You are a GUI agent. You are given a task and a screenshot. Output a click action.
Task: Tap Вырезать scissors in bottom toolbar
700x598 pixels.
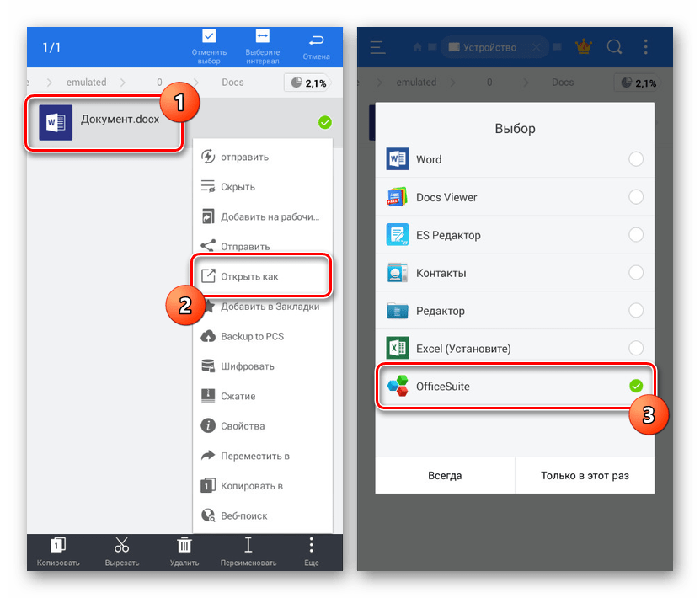(x=122, y=552)
